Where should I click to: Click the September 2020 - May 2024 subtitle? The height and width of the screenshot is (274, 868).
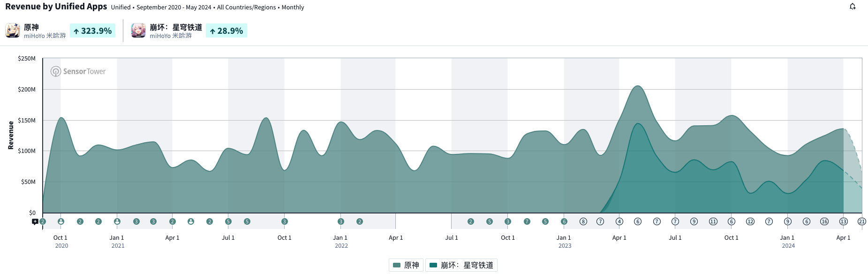coord(174,8)
